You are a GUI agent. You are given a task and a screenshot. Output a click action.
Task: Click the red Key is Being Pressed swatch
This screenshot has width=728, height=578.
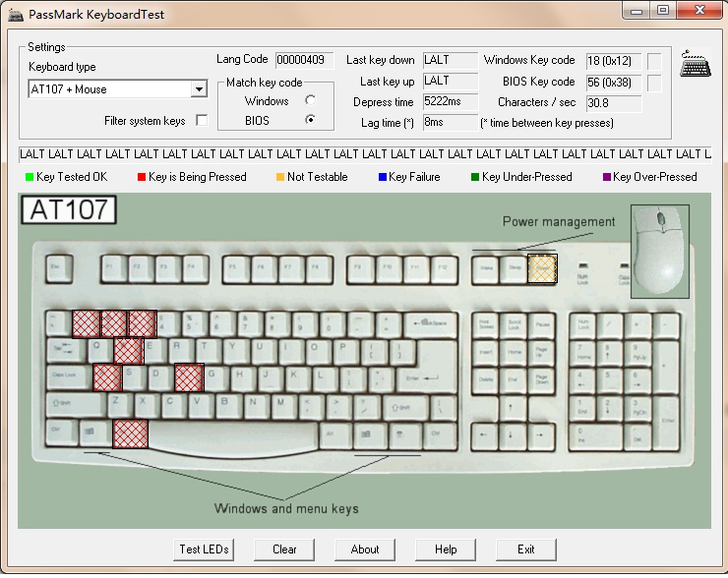[x=142, y=177]
